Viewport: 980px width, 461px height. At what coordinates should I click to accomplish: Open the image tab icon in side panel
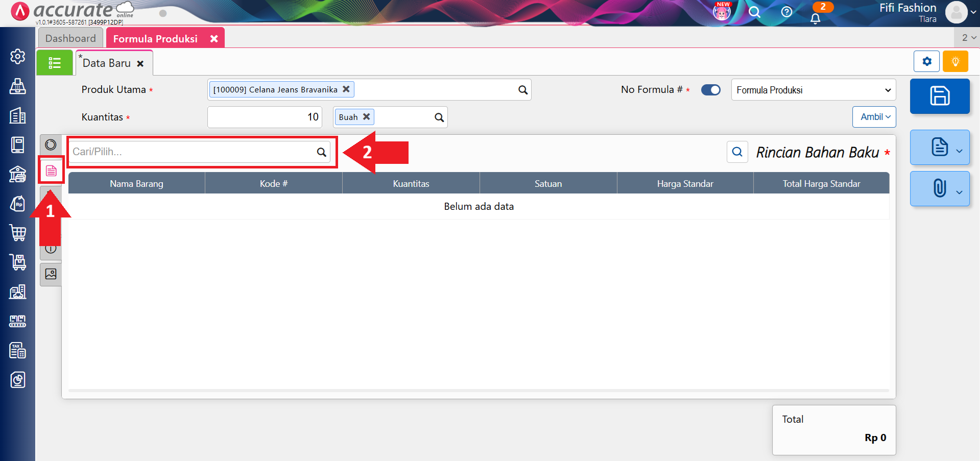(51, 274)
